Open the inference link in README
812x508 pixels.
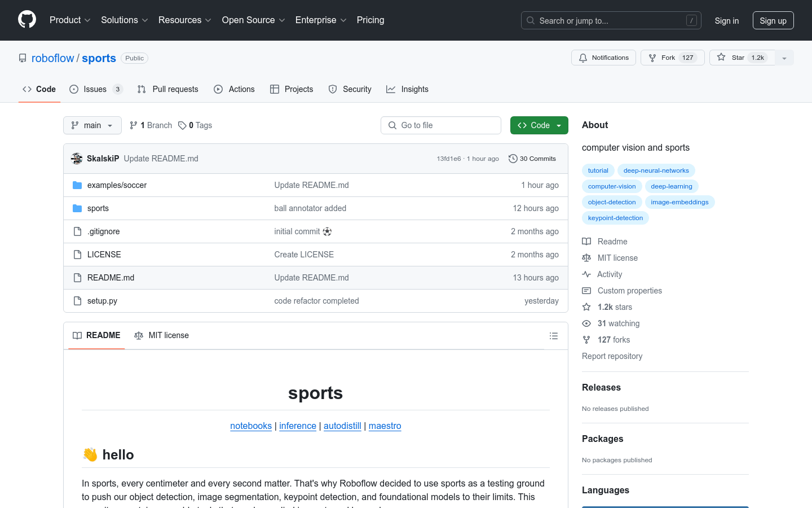(298, 426)
